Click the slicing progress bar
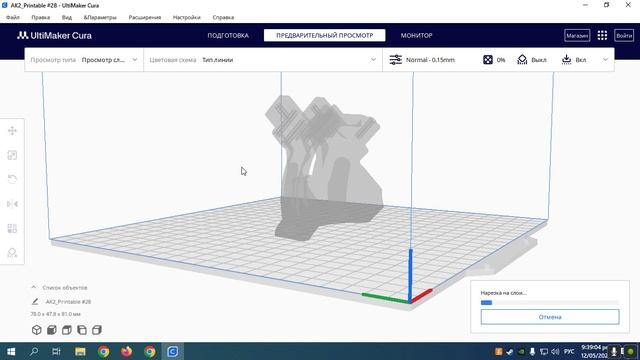This screenshot has height=360, width=640. [x=550, y=302]
